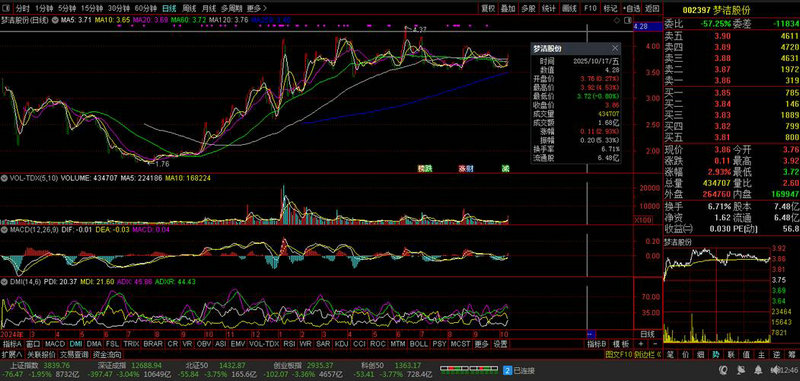The image size is (800, 381).
Task: Open the 资金流向 tab
Action: click(107, 354)
